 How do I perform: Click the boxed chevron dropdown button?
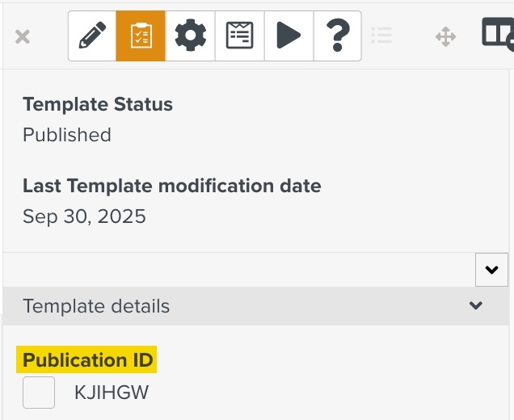tap(491, 270)
